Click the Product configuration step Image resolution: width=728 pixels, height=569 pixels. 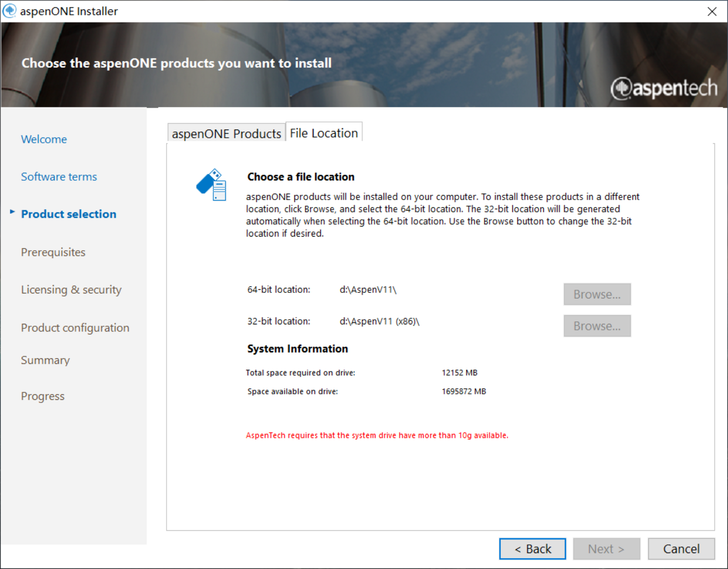click(75, 327)
